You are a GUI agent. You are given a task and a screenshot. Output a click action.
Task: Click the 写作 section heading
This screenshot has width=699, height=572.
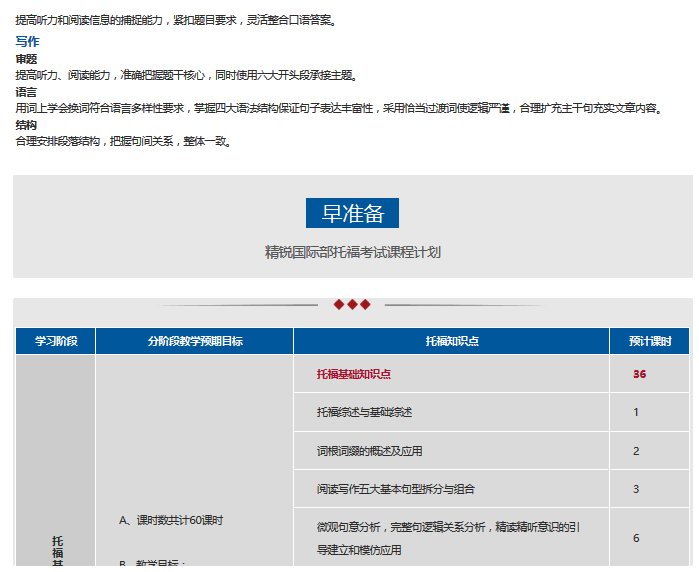tap(27, 41)
